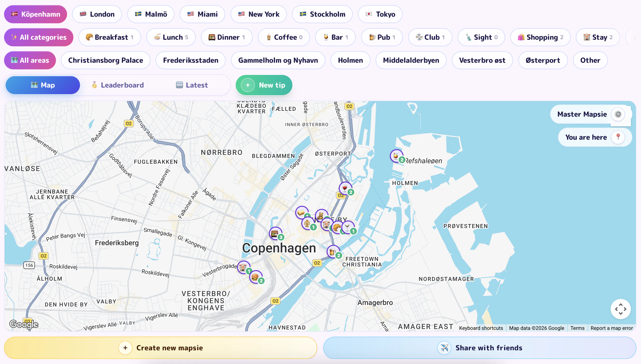Select the croissant map marker
Screen dimensions: 641x364
click(337, 227)
